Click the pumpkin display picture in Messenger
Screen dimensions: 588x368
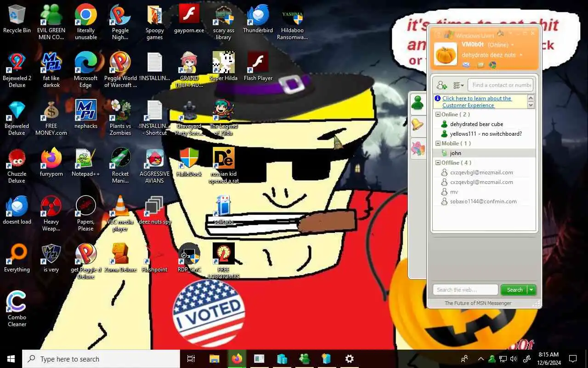click(446, 54)
